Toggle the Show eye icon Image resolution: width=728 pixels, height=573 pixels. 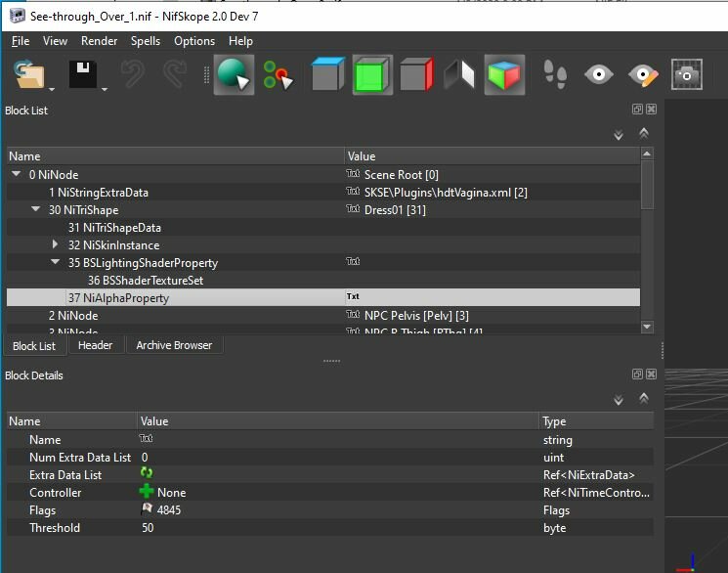(598, 74)
